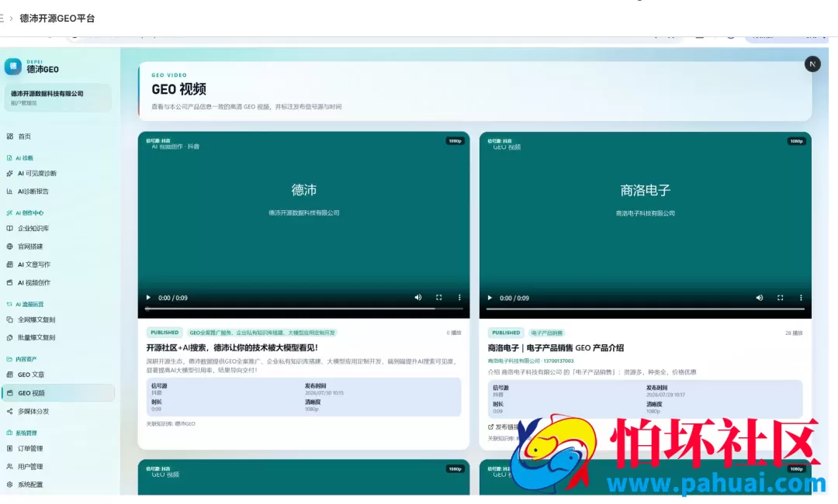Image resolution: width=838 pixels, height=504 pixels.
Task: Open more options on 德沛 video
Action: click(459, 298)
